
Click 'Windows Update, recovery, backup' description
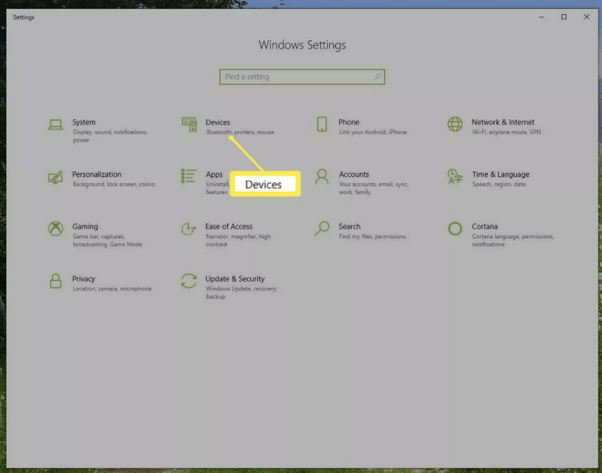(241, 293)
